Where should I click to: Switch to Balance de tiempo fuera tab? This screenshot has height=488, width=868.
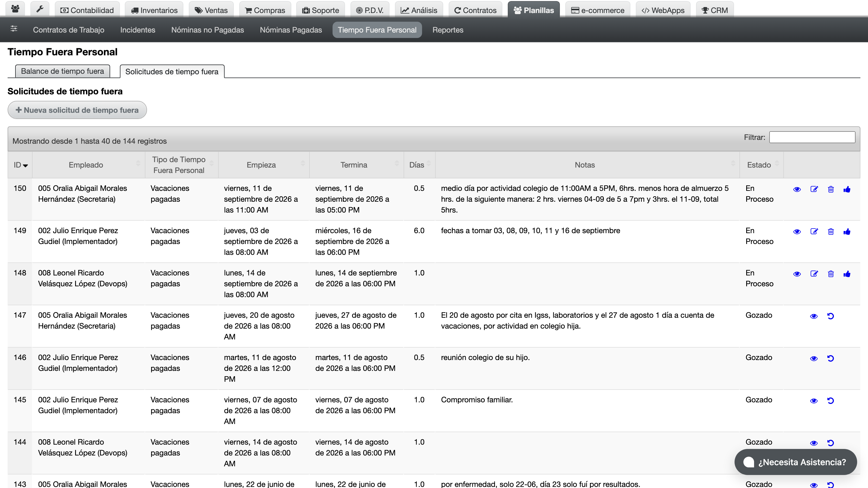click(62, 71)
